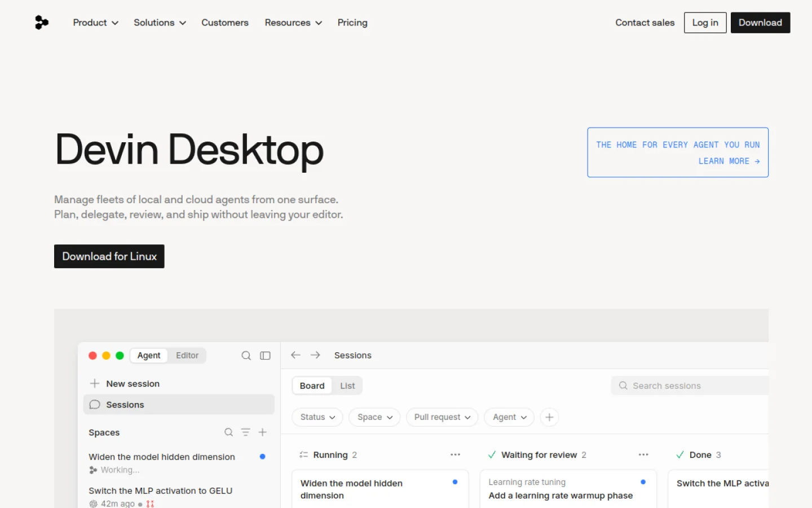Click the Sessions title beside the navigation arrows

pyautogui.click(x=353, y=355)
